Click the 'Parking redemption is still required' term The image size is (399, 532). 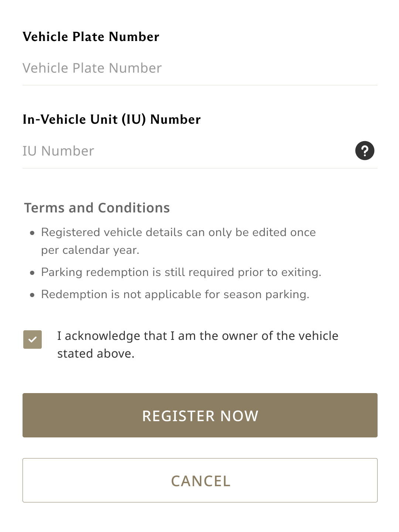(181, 272)
